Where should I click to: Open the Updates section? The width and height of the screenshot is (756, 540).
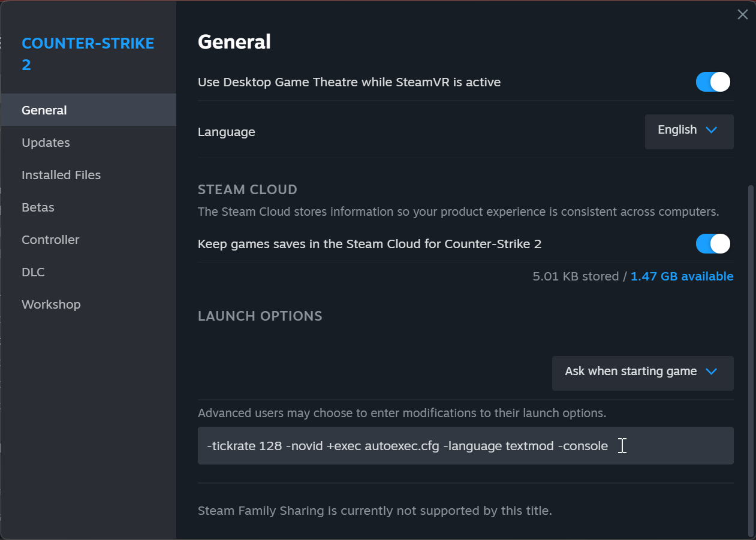pyautogui.click(x=46, y=143)
